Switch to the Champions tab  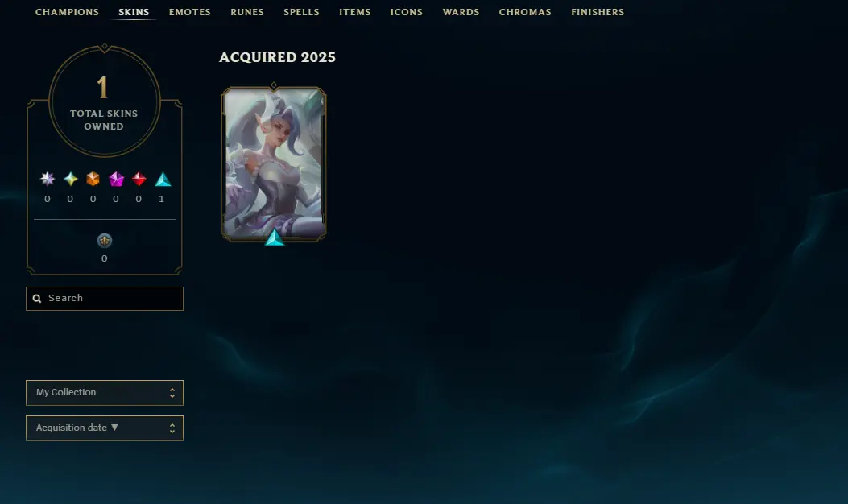(x=67, y=12)
